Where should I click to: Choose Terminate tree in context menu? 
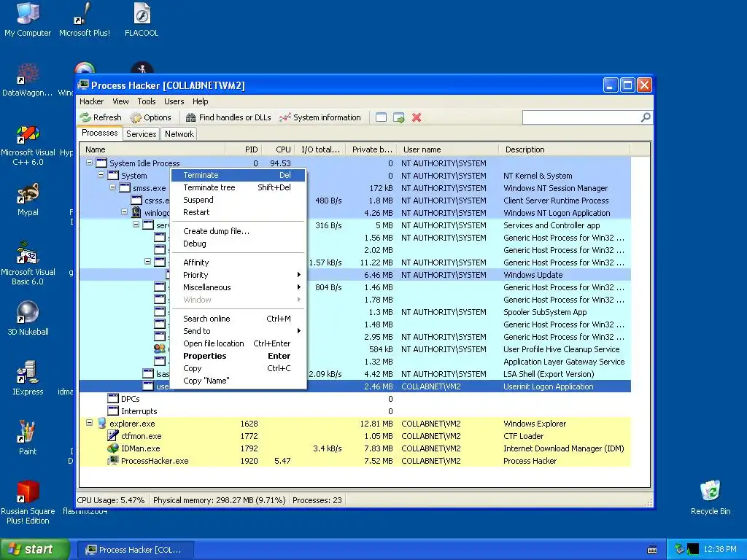coord(238,187)
